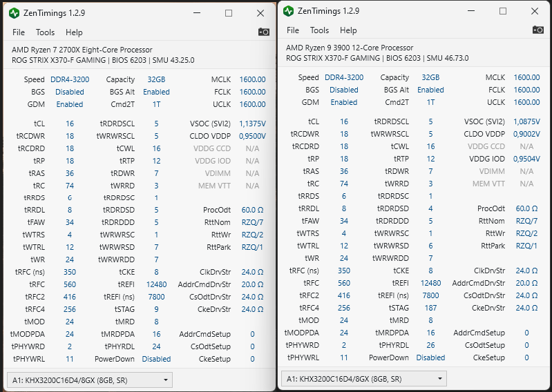The image size is (552, 392).
Task: Open Tools menu in the Ryzen 3900 window
Action: (319, 30)
